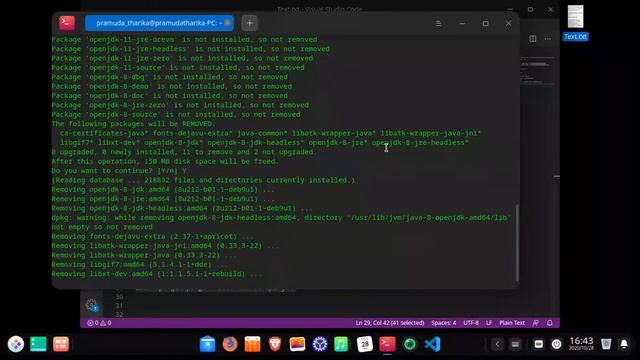Select UTF-8 encoding in status bar
Image resolution: width=640 pixels, height=360 pixels.
pos(471,323)
